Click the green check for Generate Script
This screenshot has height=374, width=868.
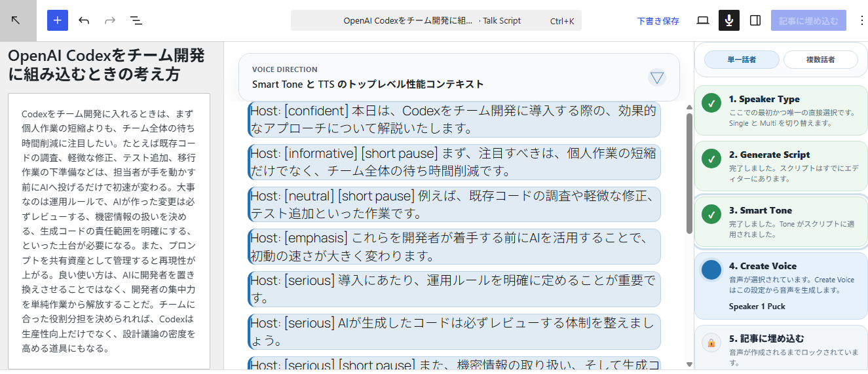(711, 159)
